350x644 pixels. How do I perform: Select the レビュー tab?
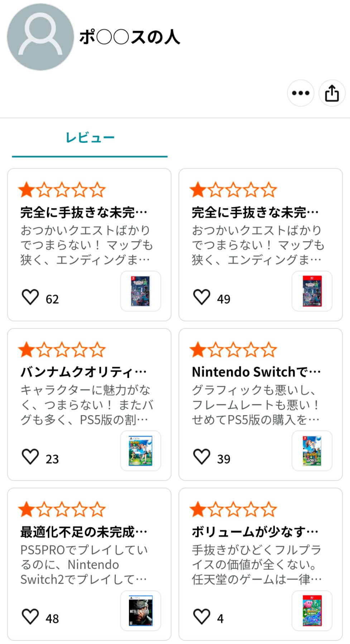tap(90, 138)
